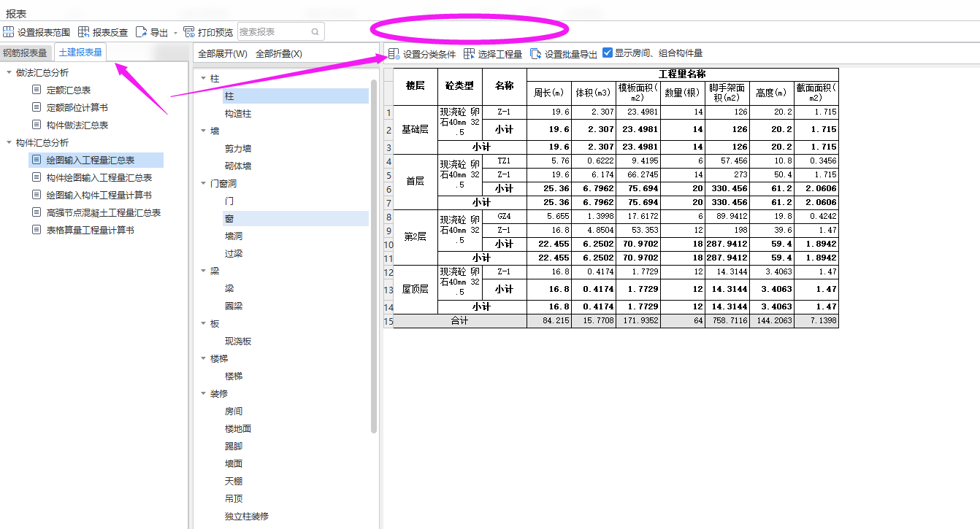Click the TZ1 name cell
The image size is (980, 529).
[504, 161]
